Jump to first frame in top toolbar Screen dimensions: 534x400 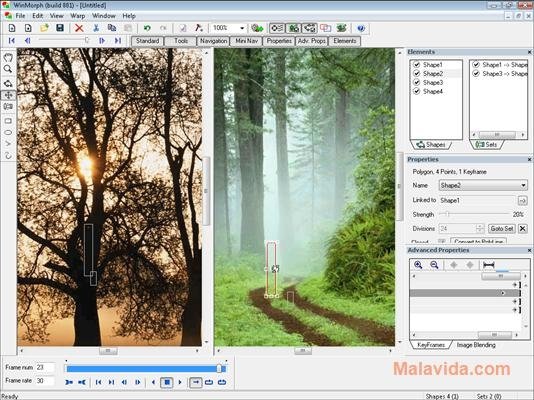pos(12,41)
